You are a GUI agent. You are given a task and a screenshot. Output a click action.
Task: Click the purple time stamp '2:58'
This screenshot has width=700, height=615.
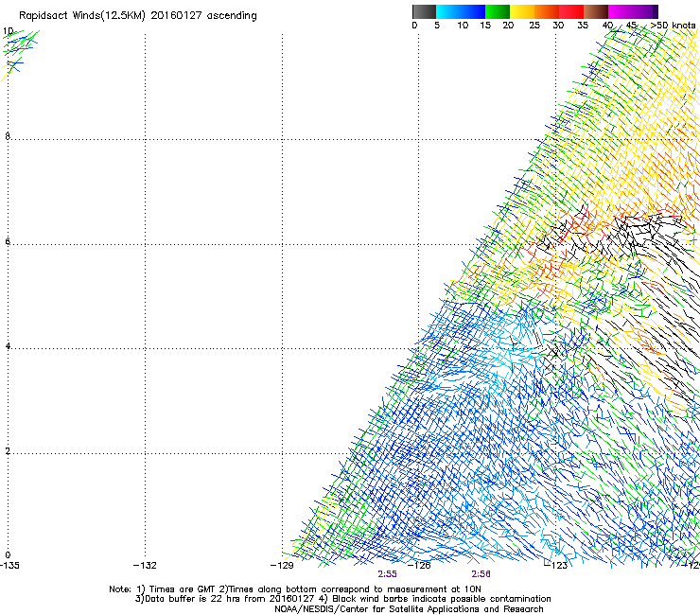click(x=481, y=574)
